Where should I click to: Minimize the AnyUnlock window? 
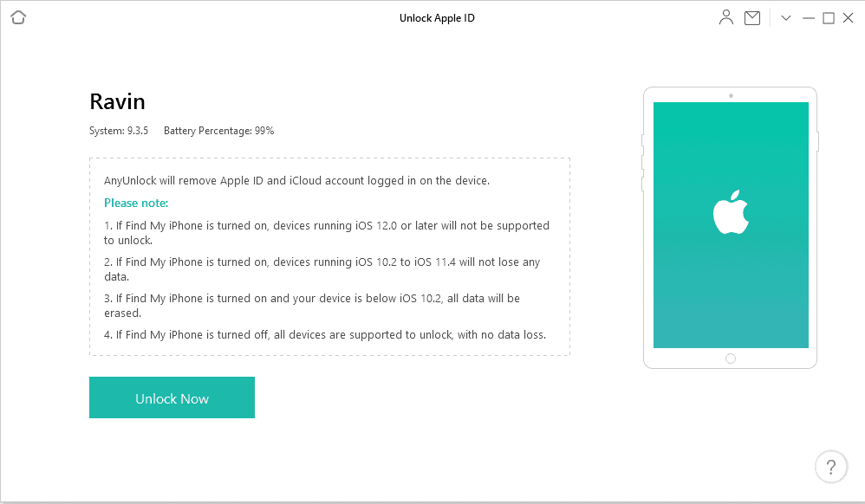point(809,17)
